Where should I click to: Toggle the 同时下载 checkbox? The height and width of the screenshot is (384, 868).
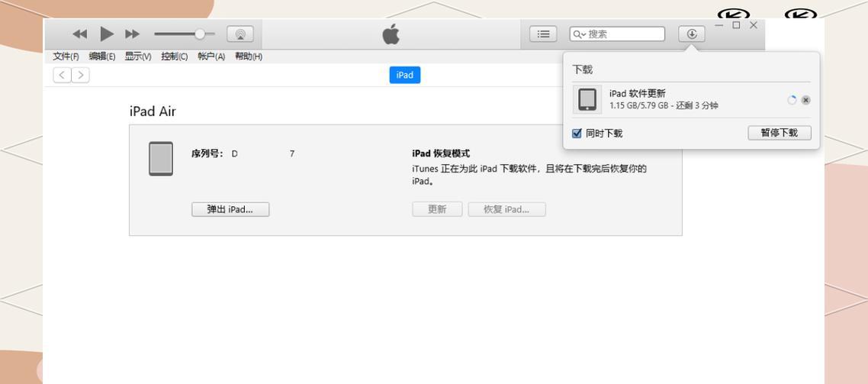pos(577,133)
